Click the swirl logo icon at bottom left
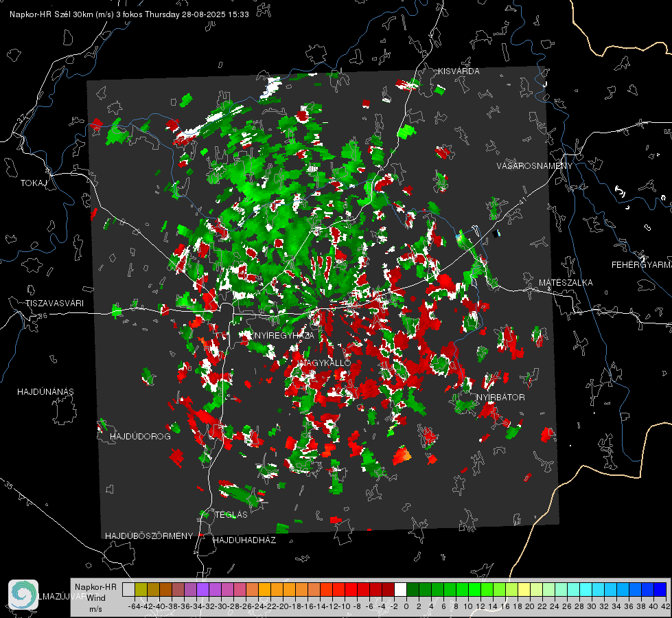 (23, 595)
